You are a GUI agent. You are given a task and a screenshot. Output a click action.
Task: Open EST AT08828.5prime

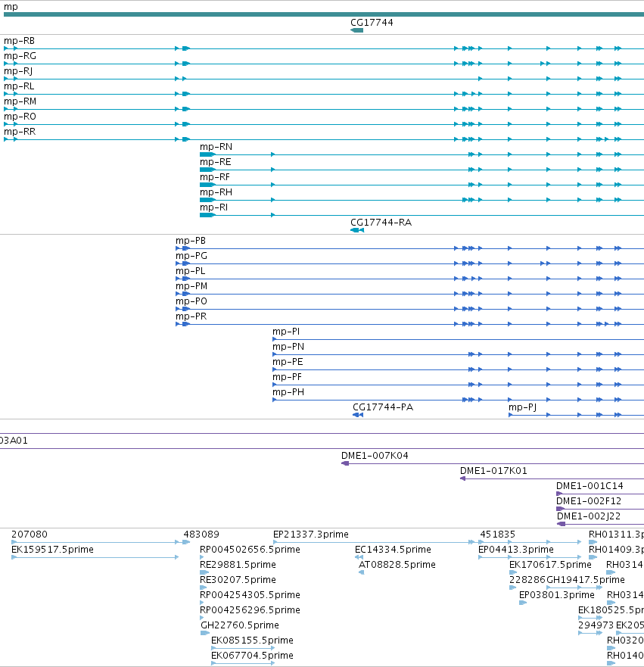(x=397, y=565)
